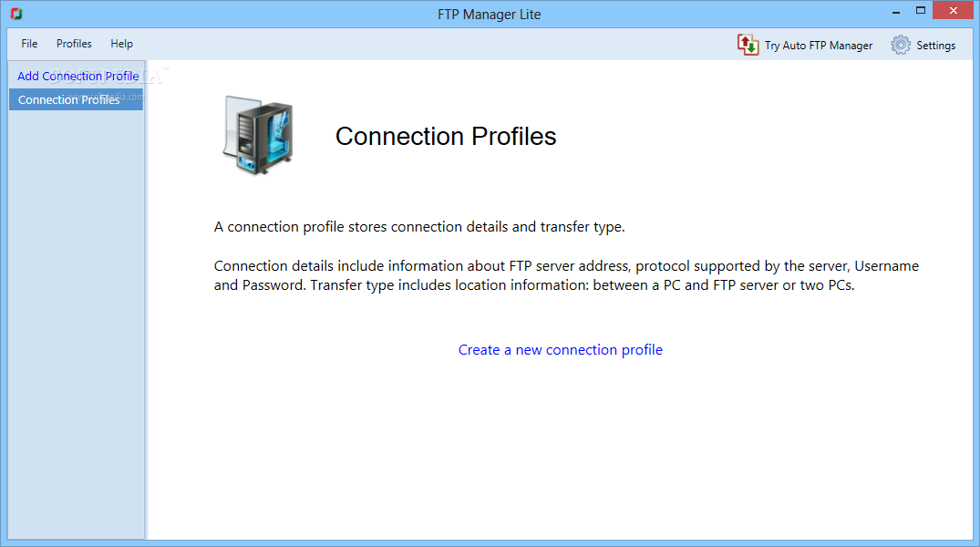Click the server computer image
Image resolution: width=980 pixels, height=547 pixels.
tap(257, 135)
